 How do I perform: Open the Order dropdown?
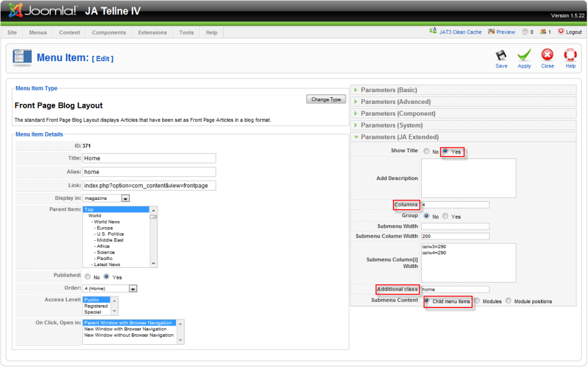(110, 288)
